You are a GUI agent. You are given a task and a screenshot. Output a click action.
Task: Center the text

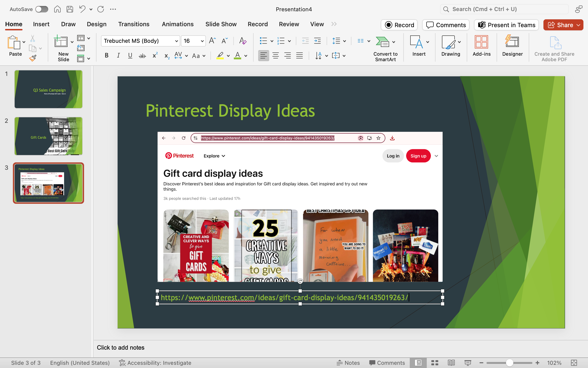click(276, 55)
